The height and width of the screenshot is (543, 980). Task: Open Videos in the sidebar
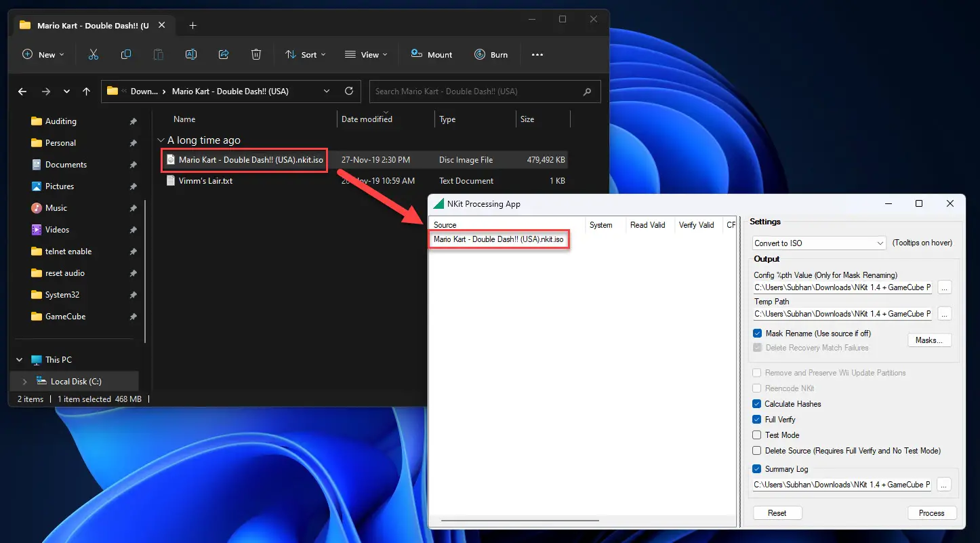tap(57, 230)
